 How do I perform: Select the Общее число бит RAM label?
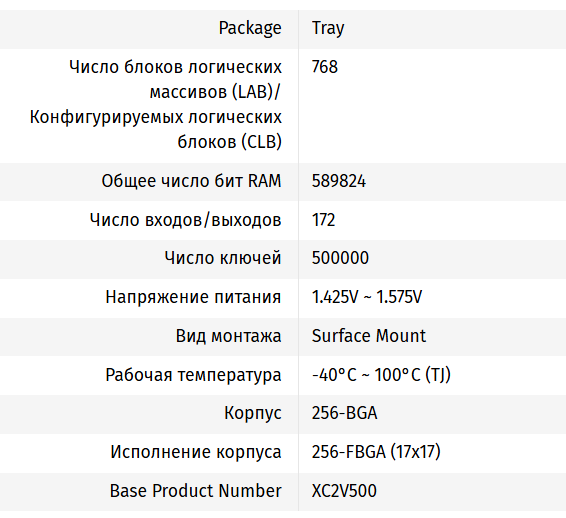click(191, 181)
